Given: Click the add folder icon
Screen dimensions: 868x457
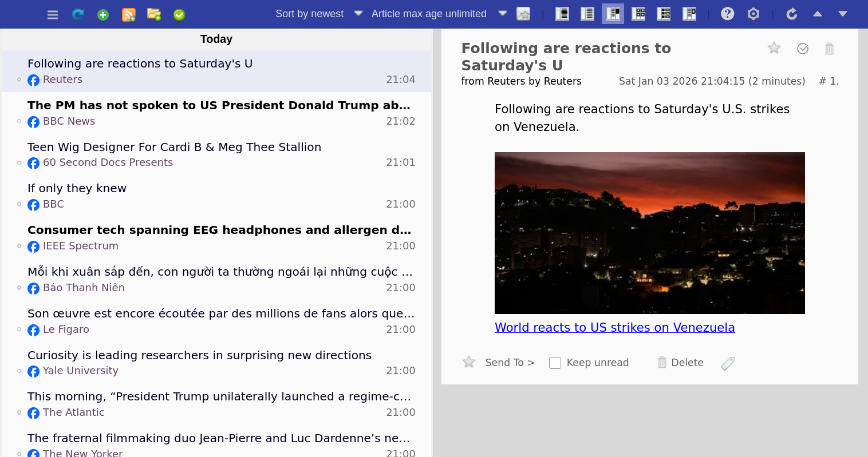Looking at the screenshot, I should 154,14.
